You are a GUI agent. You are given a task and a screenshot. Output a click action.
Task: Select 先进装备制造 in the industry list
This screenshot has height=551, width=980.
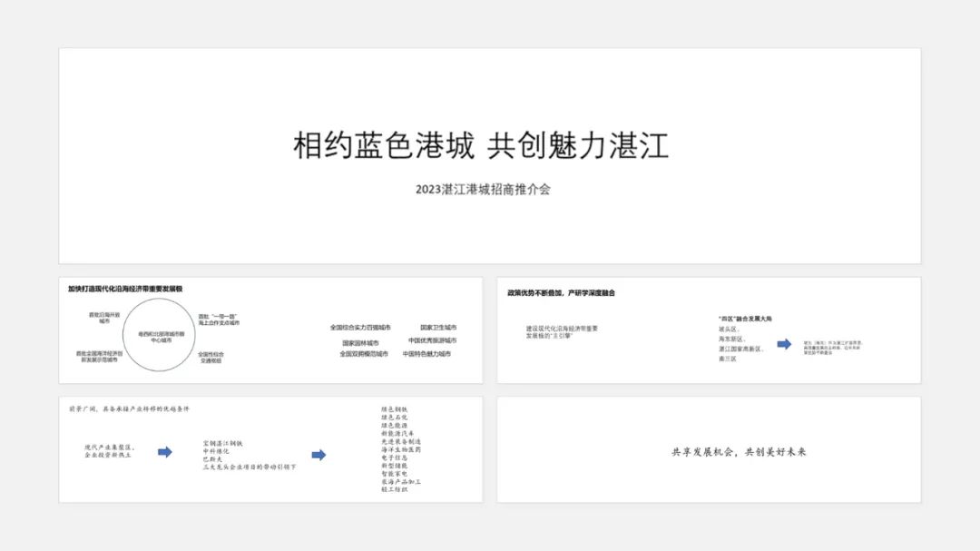tap(401, 441)
